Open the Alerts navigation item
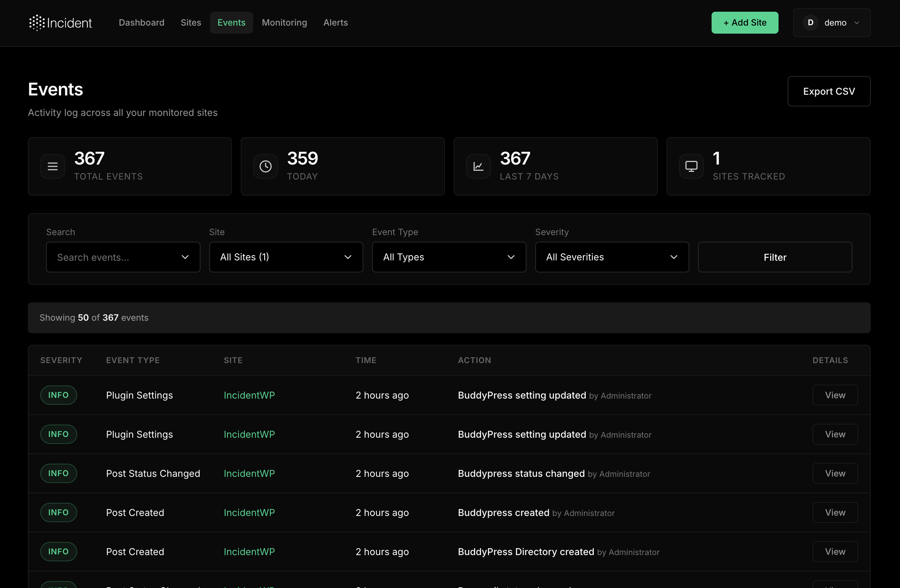The image size is (900, 588). [335, 23]
